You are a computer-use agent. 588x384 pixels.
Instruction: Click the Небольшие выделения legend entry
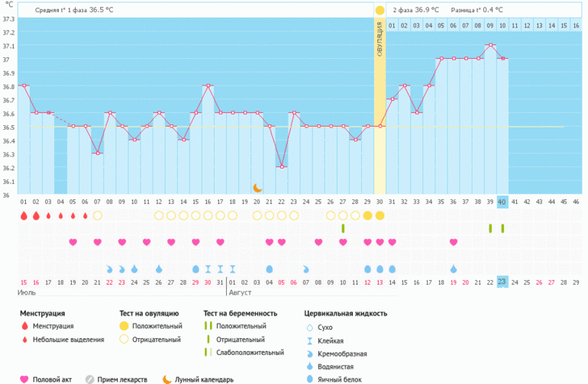68,340
